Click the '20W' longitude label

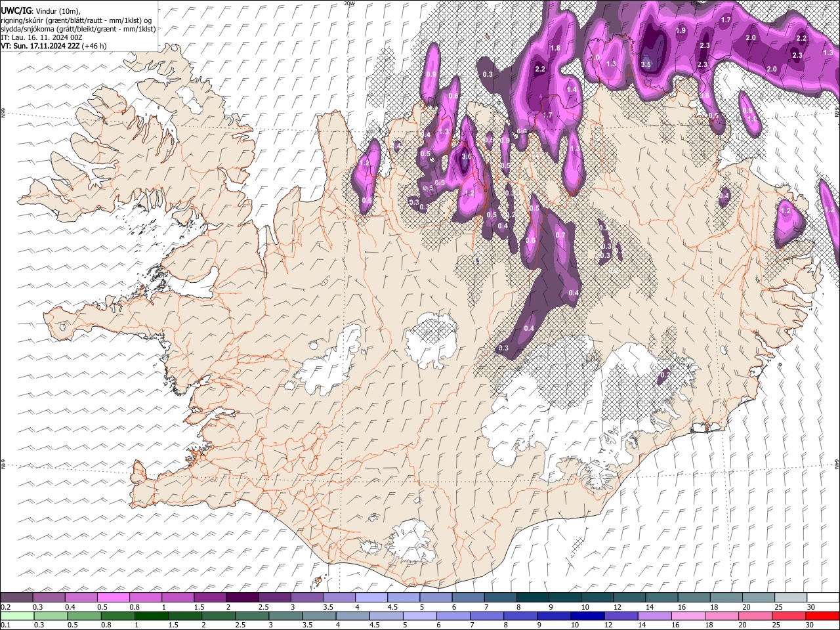pos(349,3)
